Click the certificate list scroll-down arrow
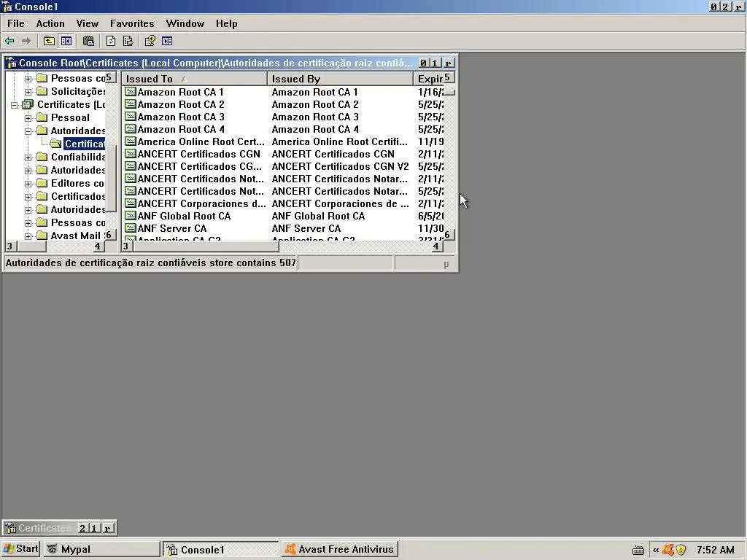Image resolution: width=747 pixels, height=560 pixels. (x=449, y=235)
